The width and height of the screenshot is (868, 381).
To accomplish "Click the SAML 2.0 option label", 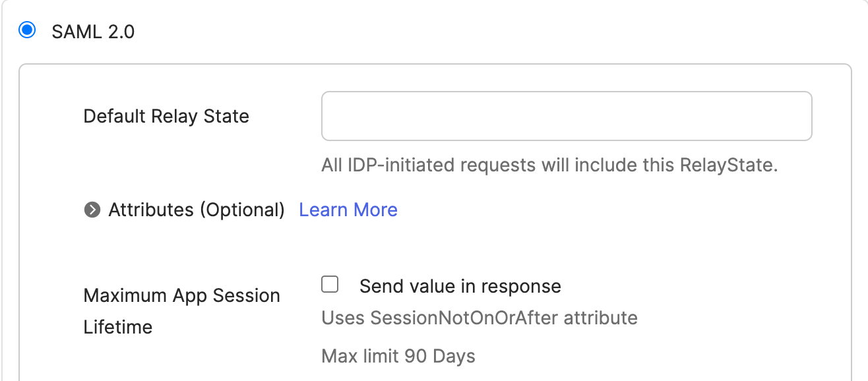I will [93, 32].
